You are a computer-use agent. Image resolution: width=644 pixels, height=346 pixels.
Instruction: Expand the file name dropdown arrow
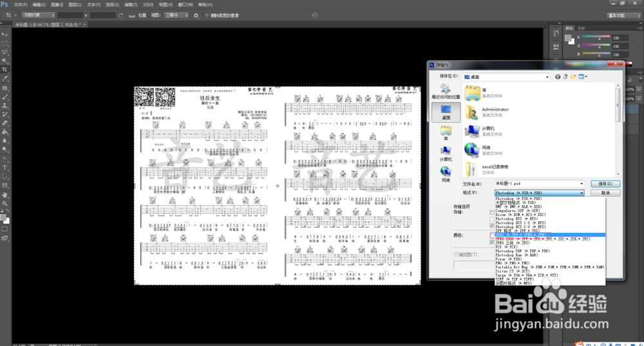(581, 184)
